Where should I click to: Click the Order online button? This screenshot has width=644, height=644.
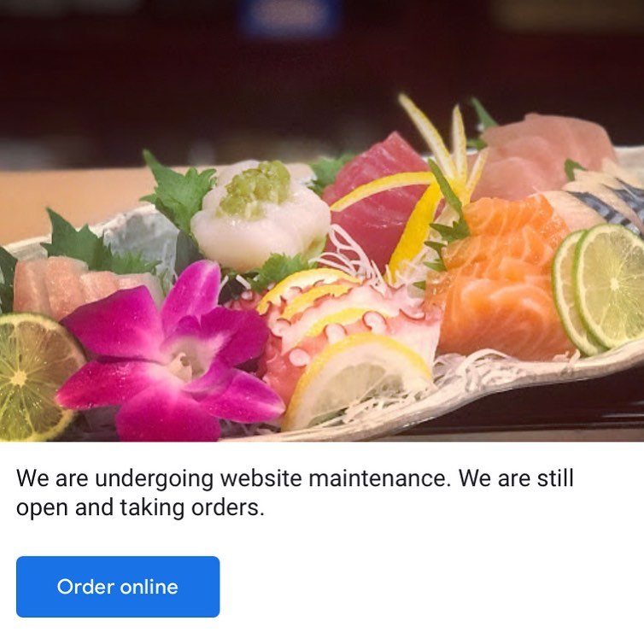(x=118, y=587)
